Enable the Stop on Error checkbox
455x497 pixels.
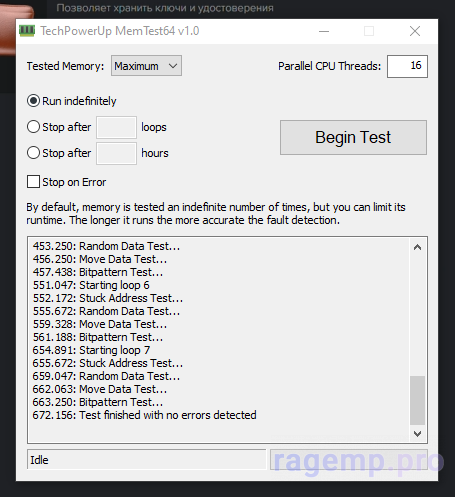point(33,182)
